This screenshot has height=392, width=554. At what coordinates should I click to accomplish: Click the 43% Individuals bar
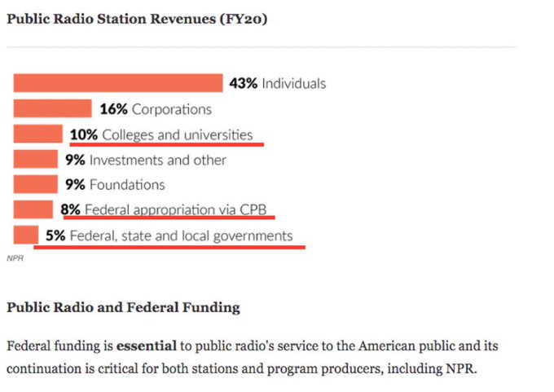point(118,83)
